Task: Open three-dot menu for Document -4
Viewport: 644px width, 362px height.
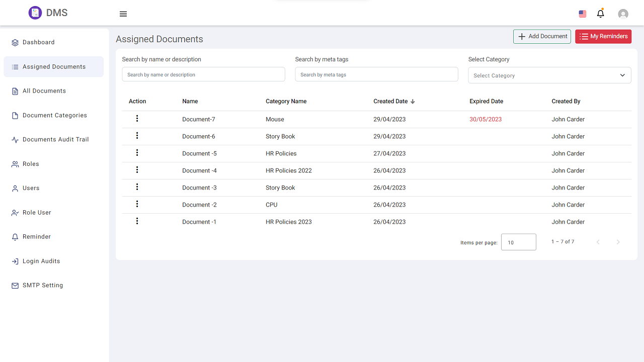Action: [x=137, y=170]
